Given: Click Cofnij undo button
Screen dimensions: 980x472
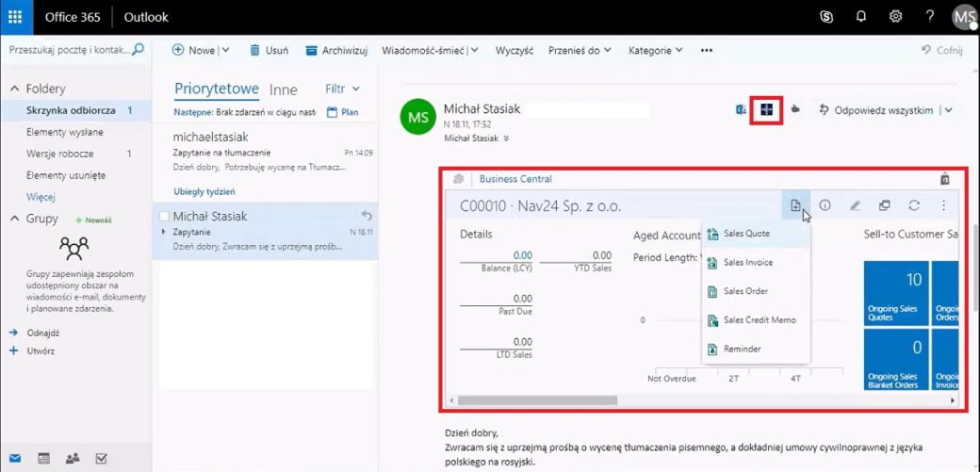Looking at the screenshot, I should point(942,51).
